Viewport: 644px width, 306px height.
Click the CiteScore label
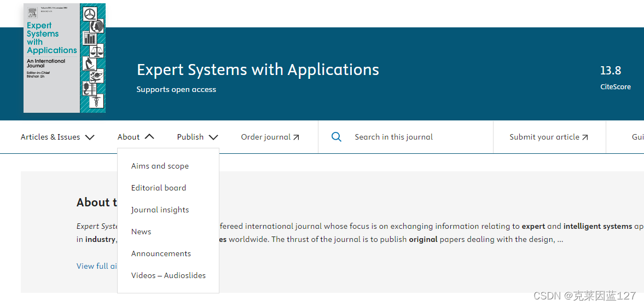point(615,86)
